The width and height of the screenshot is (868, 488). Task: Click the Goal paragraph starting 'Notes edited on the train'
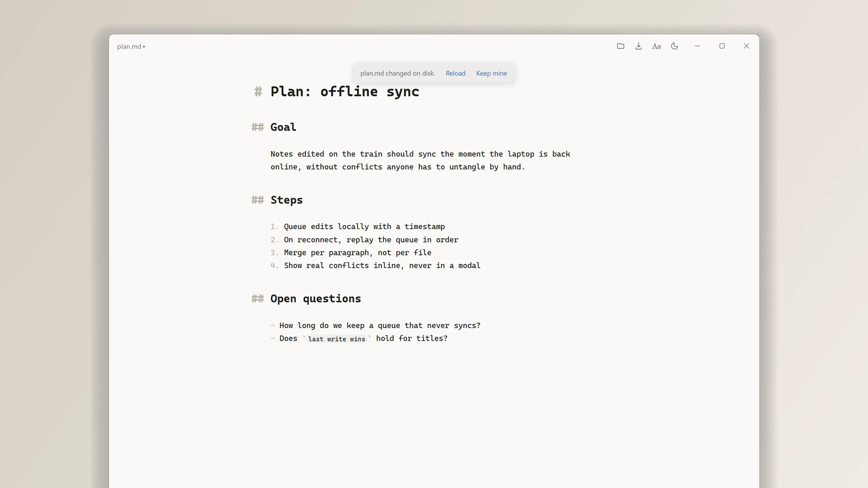click(420, 160)
